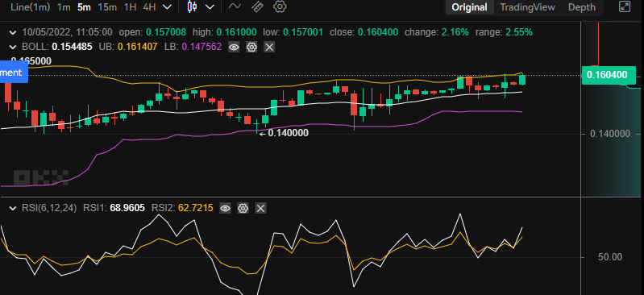The image size is (644, 295).
Task: Switch to TradingView chart view
Action: click(x=527, y=7)
